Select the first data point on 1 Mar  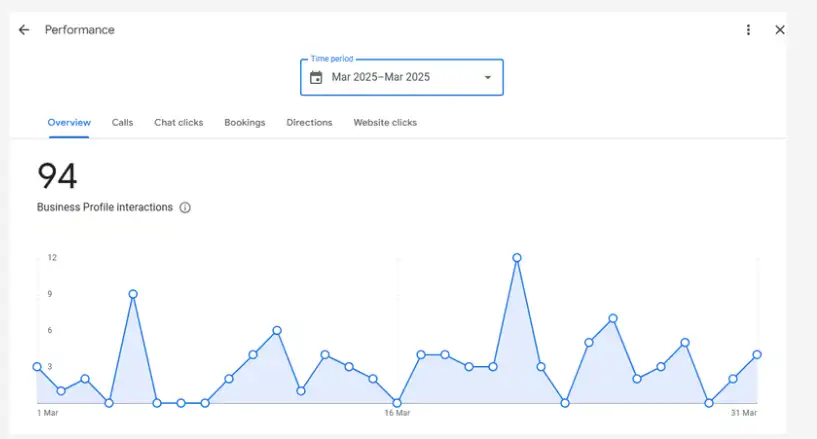pyautogui.click(x=37, y=367)
